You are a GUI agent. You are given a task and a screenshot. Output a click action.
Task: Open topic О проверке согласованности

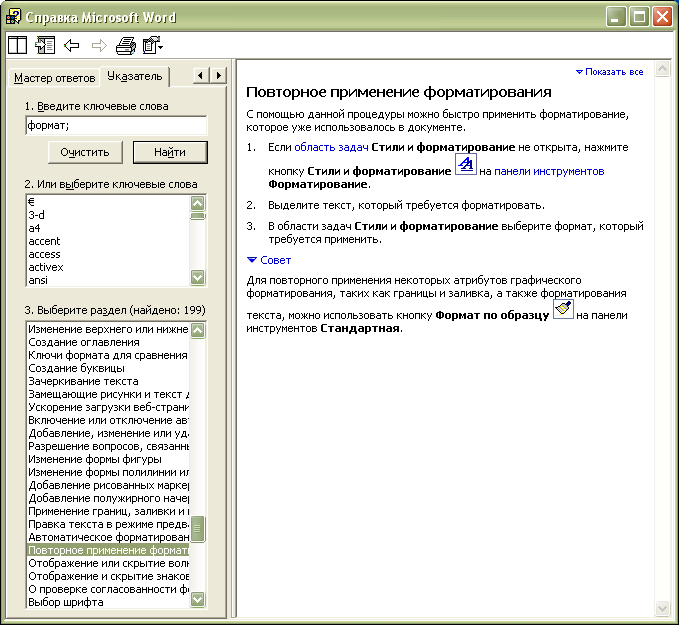click(x=108, y=589)
